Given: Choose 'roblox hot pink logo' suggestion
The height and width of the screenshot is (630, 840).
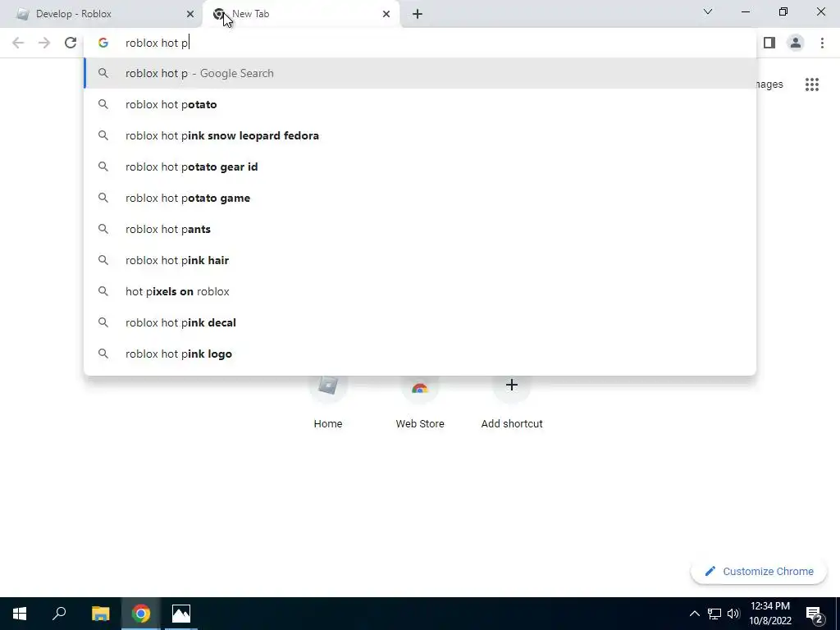Looking at the screenshot, I should click(x=420, y=354).
